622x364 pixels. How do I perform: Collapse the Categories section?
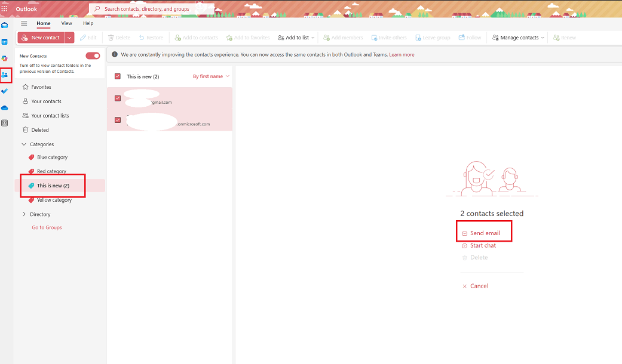[24, 144]
